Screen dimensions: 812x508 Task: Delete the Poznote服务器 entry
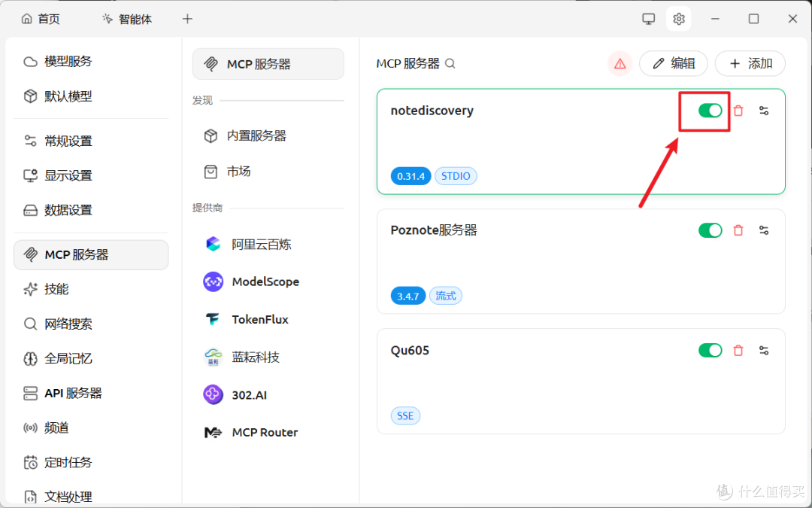click(x=738, y=230)
